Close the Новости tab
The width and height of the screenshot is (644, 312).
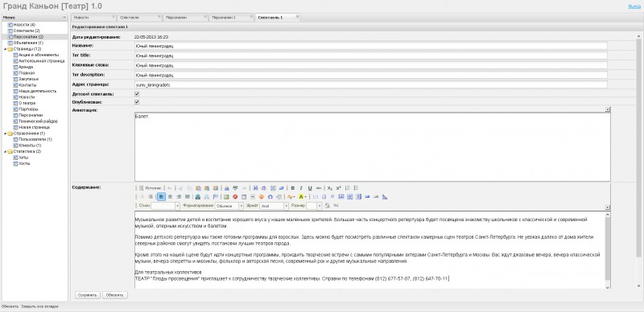tap(114, 16)
